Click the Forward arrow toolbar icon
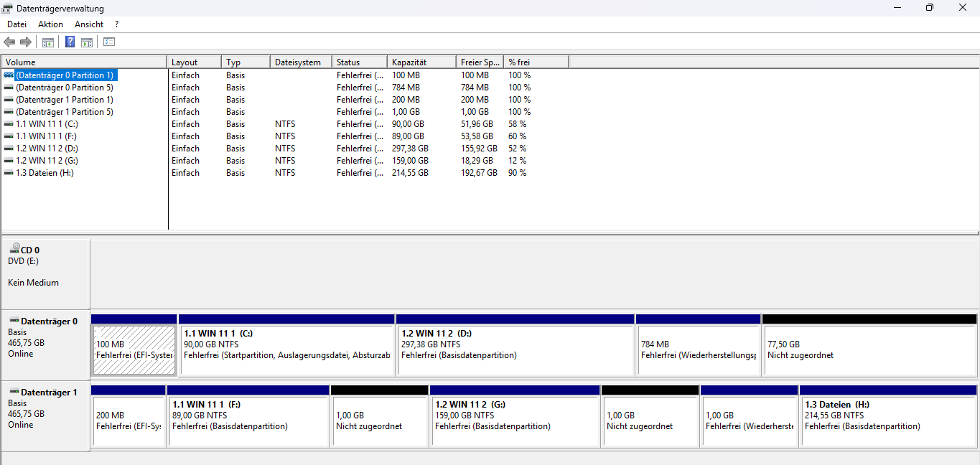The image size is (980, 465). [26, 42]
